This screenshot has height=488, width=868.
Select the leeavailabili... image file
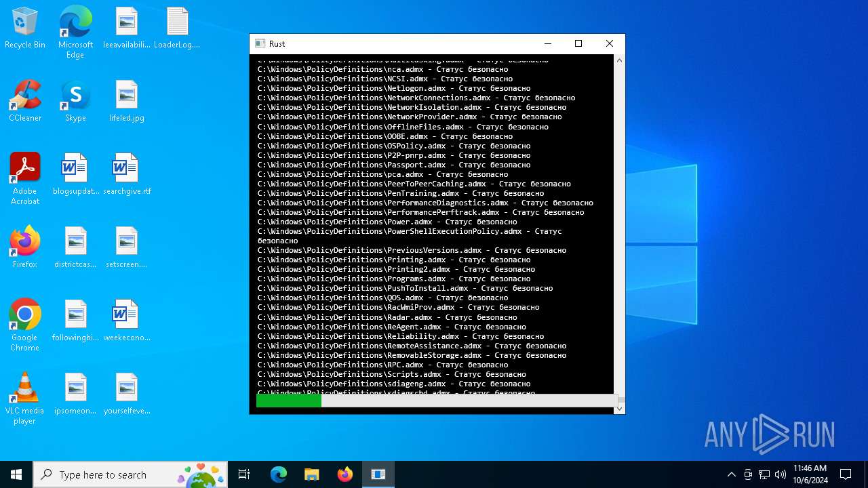click(127, 28)
